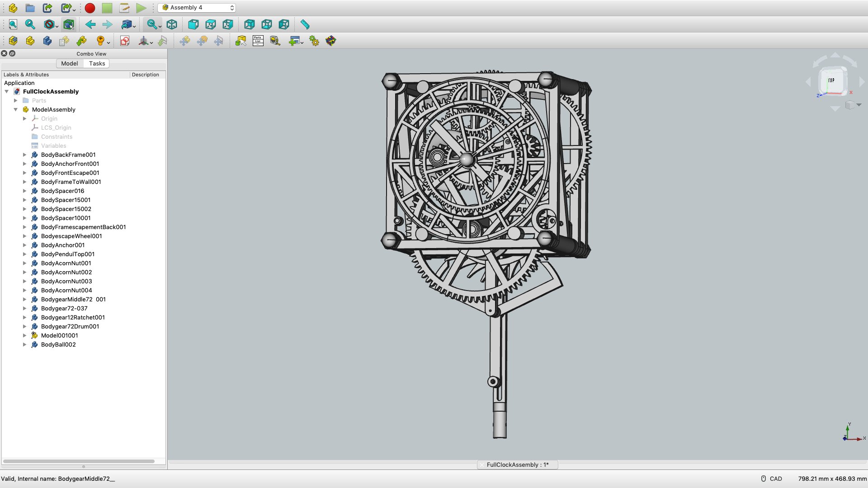Expand the BodyBackFrame001 item
This screenshot has height=488, width=868.
tap(25, 155)
